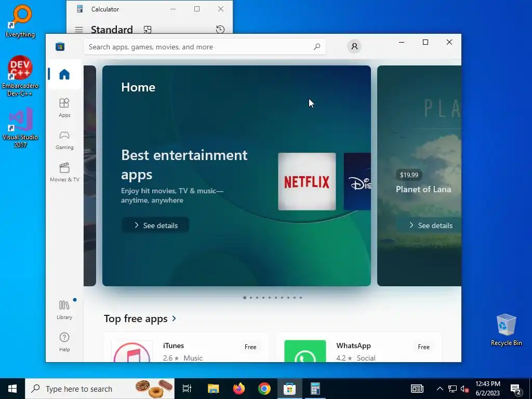Viewport: 532px width, 399px height.
Task: Toggle Calculator keep-on-top icon
Action: [x=147, y=30]
